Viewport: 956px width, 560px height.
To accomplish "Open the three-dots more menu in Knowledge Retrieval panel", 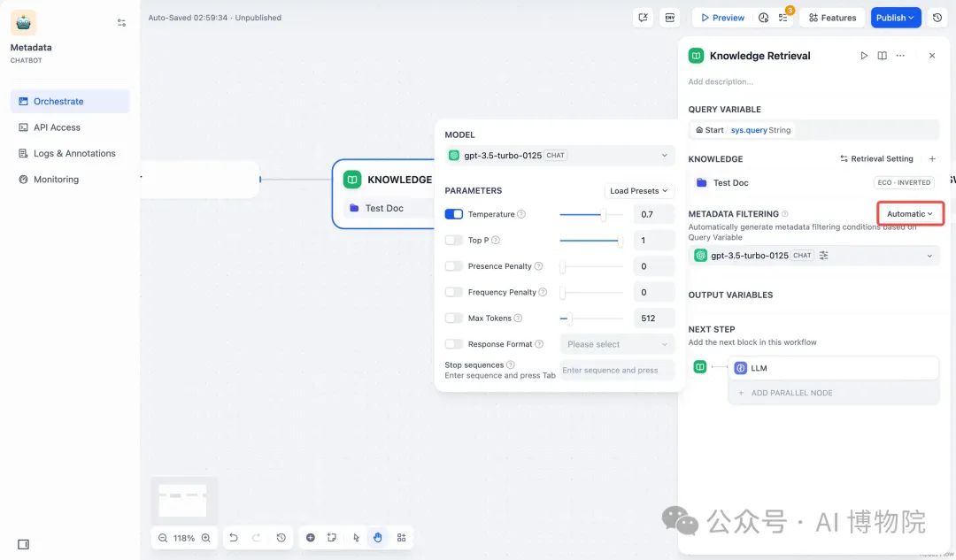I will (x=900, y=56).
